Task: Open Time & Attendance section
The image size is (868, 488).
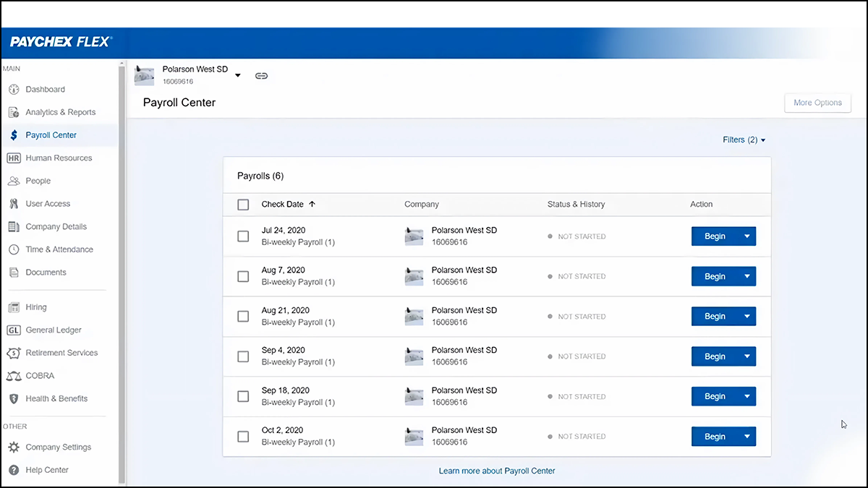Action: click(x=59, y=249)
